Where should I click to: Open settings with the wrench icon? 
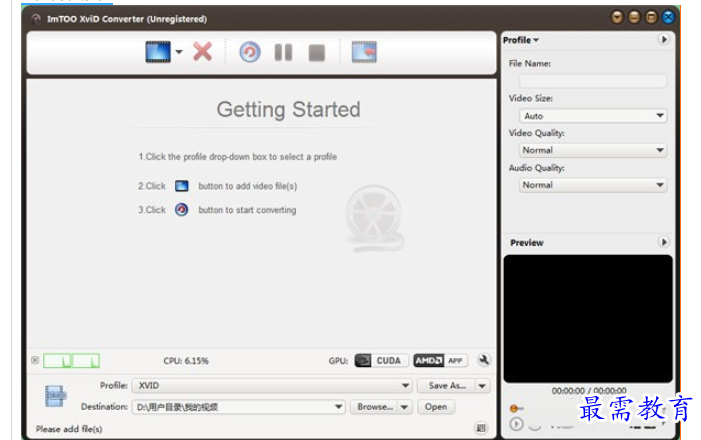(x=484, y=360)
